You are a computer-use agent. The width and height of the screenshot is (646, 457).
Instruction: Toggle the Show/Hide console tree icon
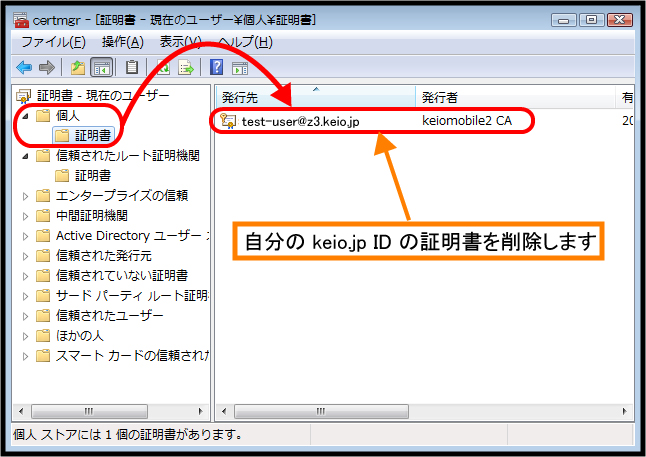click(101, 67)
